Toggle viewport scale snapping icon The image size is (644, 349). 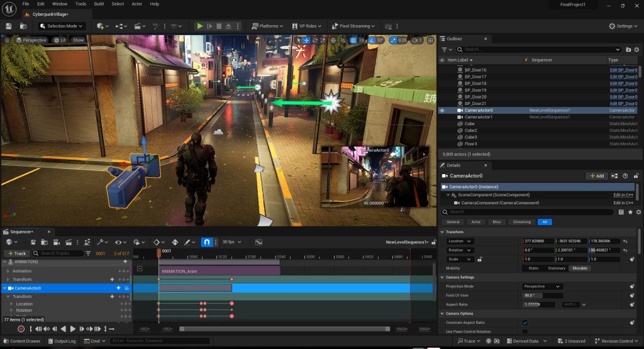tap(393, 40)
